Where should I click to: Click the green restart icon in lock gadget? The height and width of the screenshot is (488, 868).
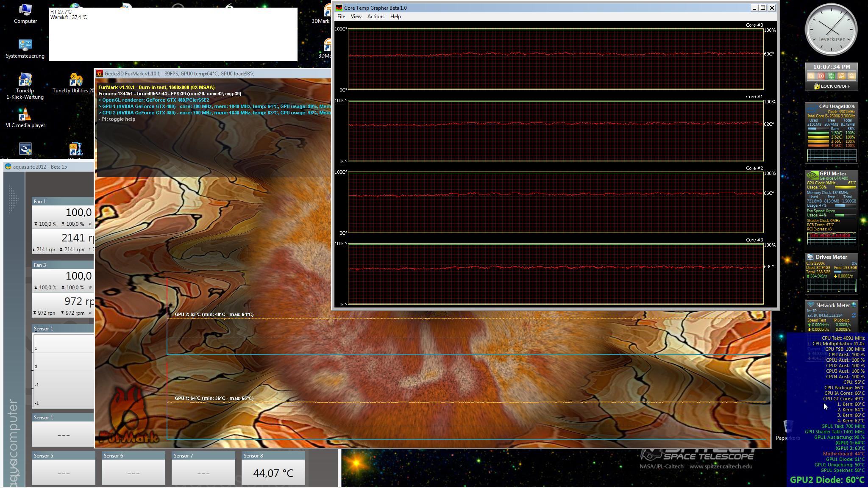point(831,76)
